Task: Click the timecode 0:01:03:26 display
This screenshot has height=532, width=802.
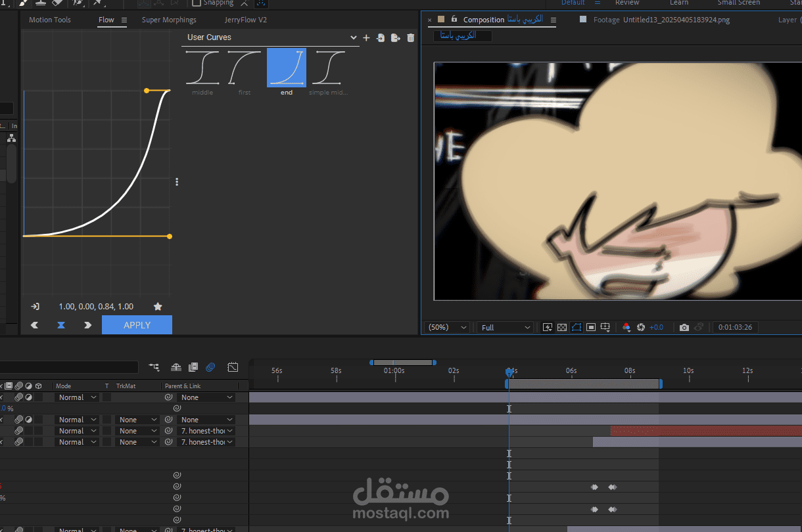Action: (736, 327)
